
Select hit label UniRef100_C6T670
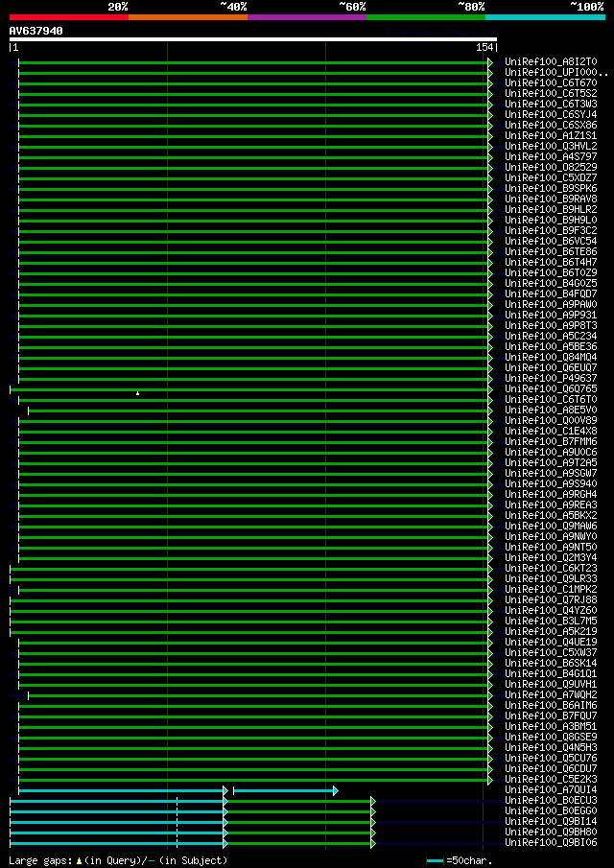tap(551, 83)
